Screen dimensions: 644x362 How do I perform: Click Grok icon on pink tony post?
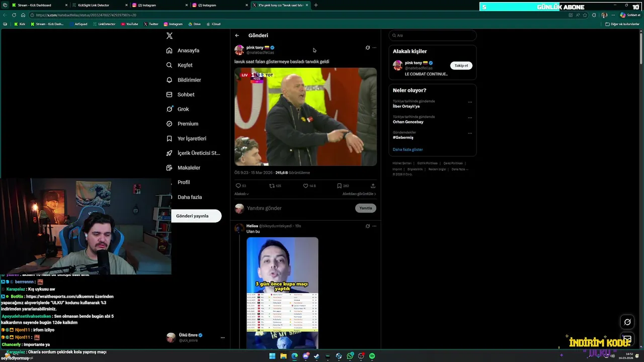(x=367, y=48)
